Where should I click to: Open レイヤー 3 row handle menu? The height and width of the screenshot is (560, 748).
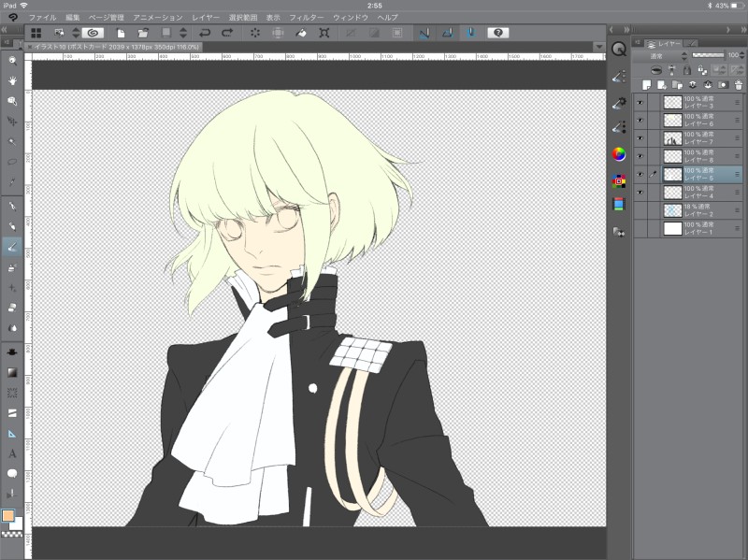click(738, 103)
